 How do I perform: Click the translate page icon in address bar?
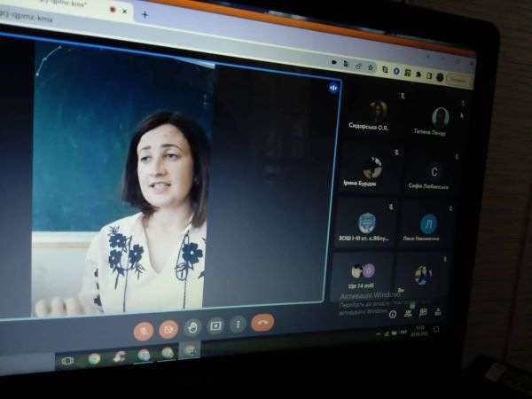point(346,64)
